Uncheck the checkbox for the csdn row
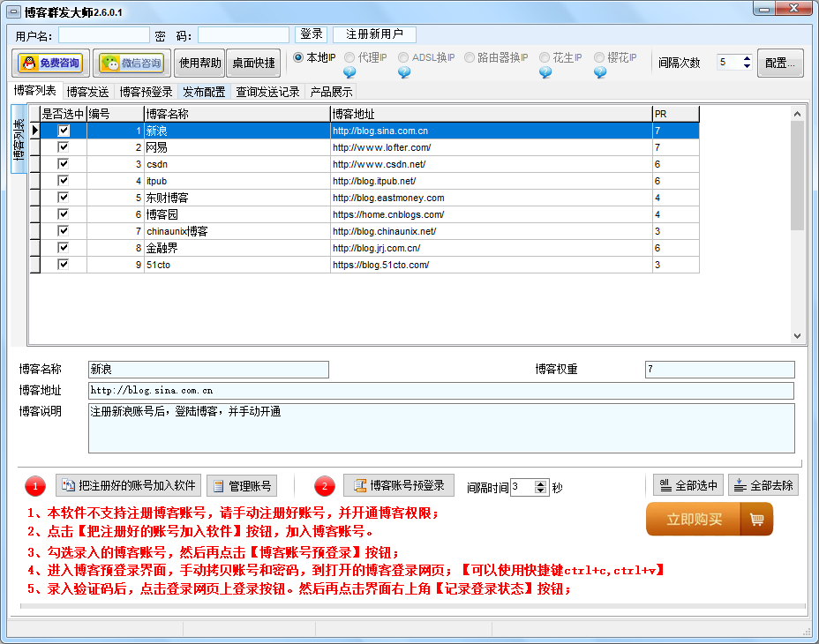 coord(64,164)
